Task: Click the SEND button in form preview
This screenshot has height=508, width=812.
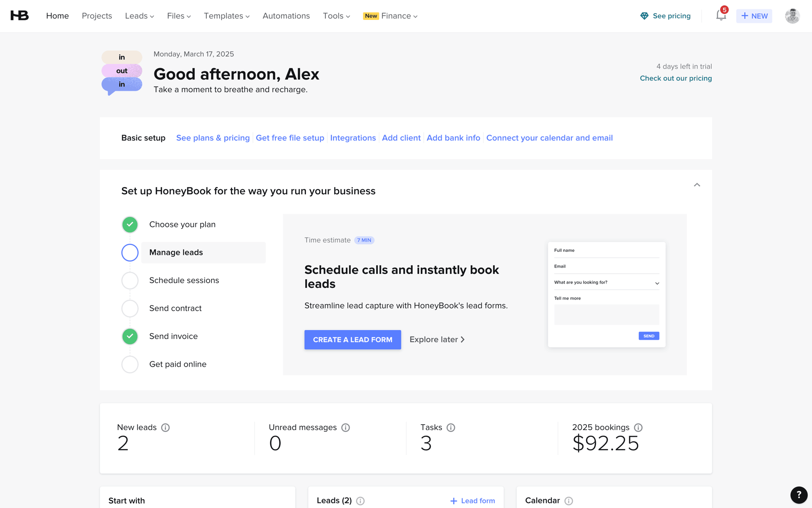Action: point(649,336)
